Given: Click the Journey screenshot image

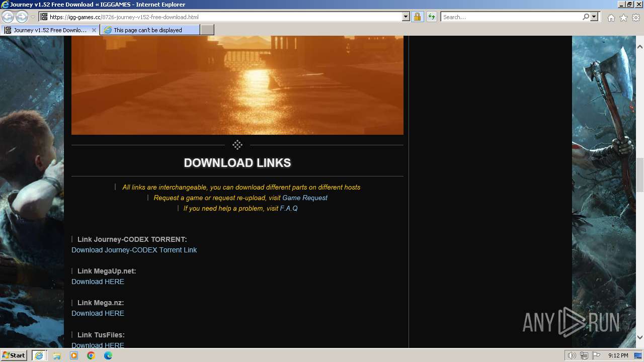Looking at the screenshot, I should coord(237,85).
